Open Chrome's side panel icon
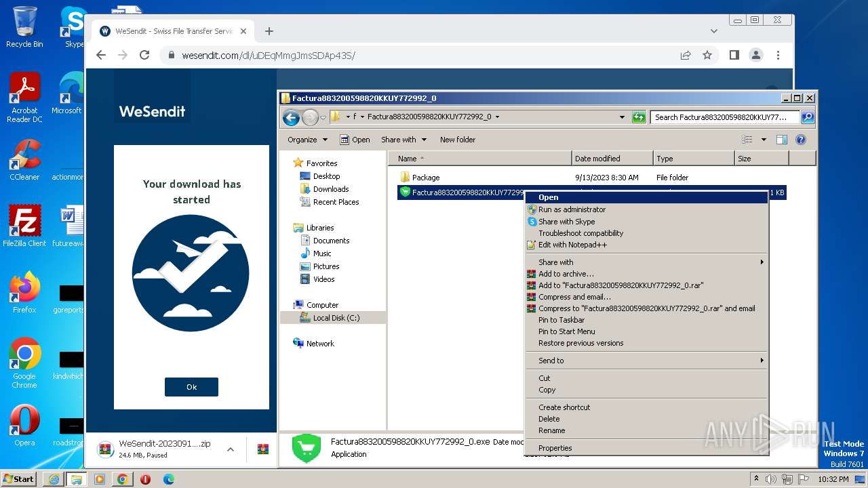The image size is (868, 488). pos(734,56)
